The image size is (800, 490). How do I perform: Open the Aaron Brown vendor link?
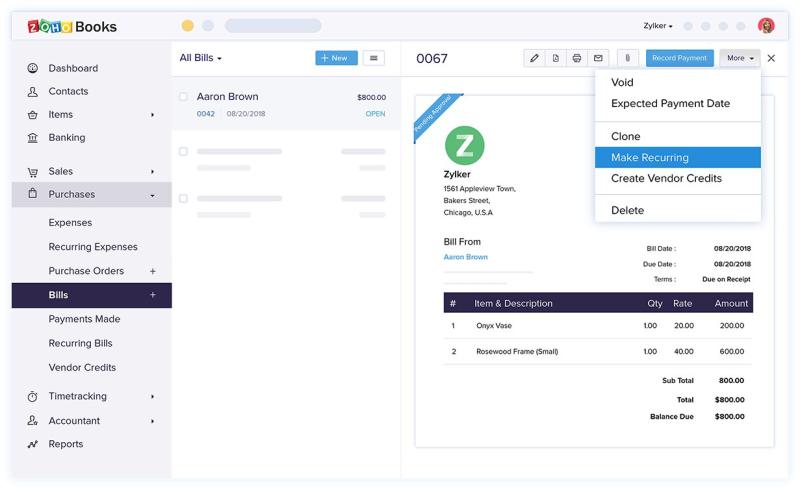pyautogui.click(x=466, y=257)
